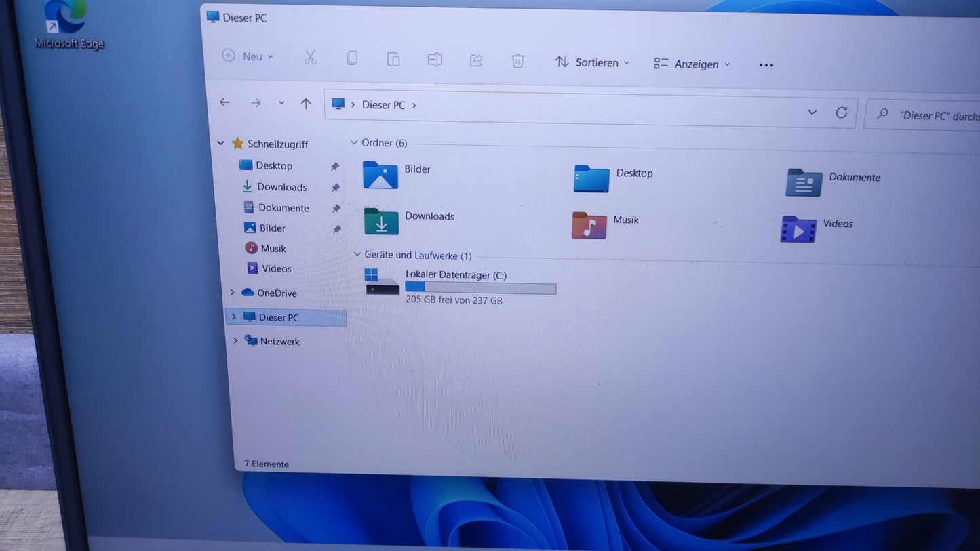Select the Downloads folder icon
The height and width of the screenshot is (551, 980).
tap(381, 221)
